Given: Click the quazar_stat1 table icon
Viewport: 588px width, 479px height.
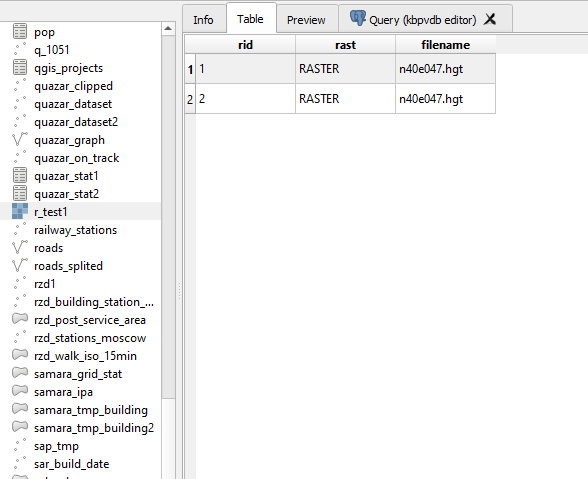Looking at the screenshot, I should pyautogui.click(x=20, y=176).
